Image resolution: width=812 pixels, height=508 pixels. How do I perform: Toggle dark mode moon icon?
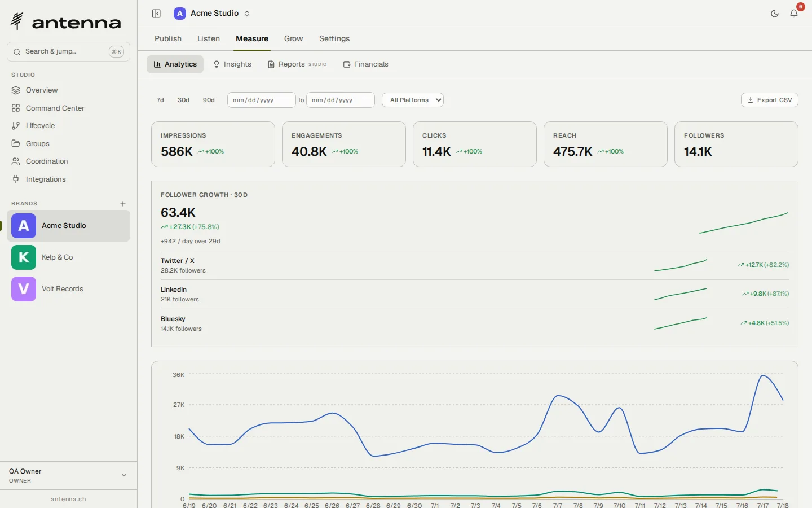coord(775,14)
